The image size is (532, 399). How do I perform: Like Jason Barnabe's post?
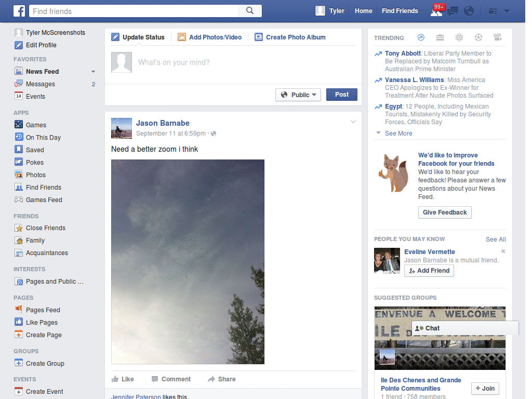(x=123, y=379)
